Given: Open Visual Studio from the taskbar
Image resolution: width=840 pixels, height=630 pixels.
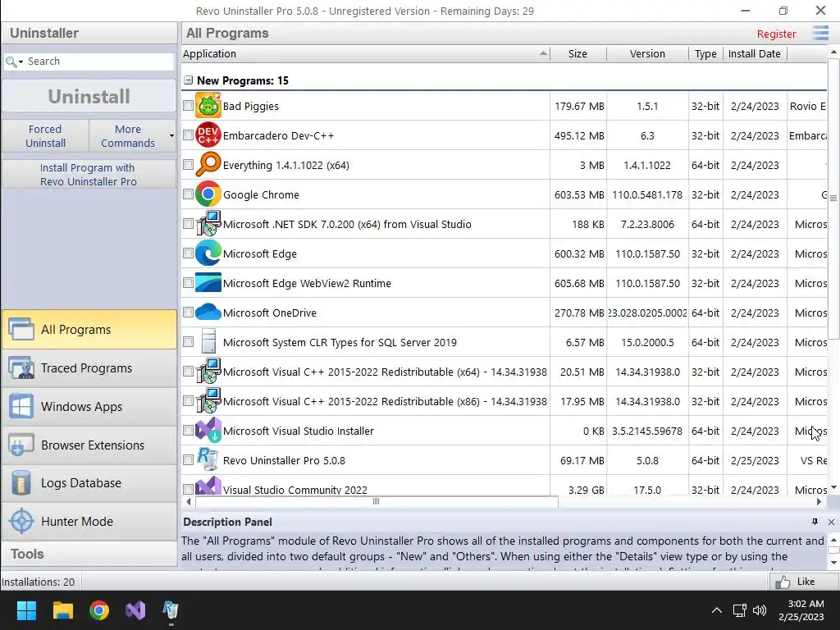Looking at the screenshot, I should [135, 610].
